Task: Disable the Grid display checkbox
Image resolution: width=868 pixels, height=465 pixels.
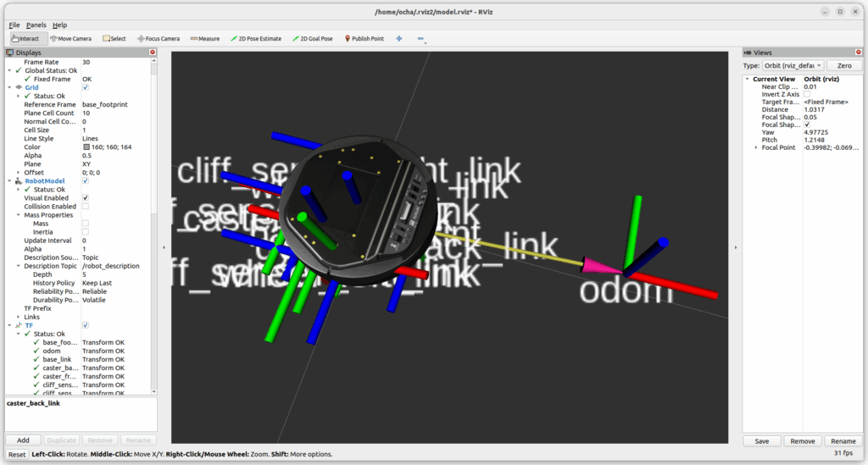Action: click(x=86, y=87)
